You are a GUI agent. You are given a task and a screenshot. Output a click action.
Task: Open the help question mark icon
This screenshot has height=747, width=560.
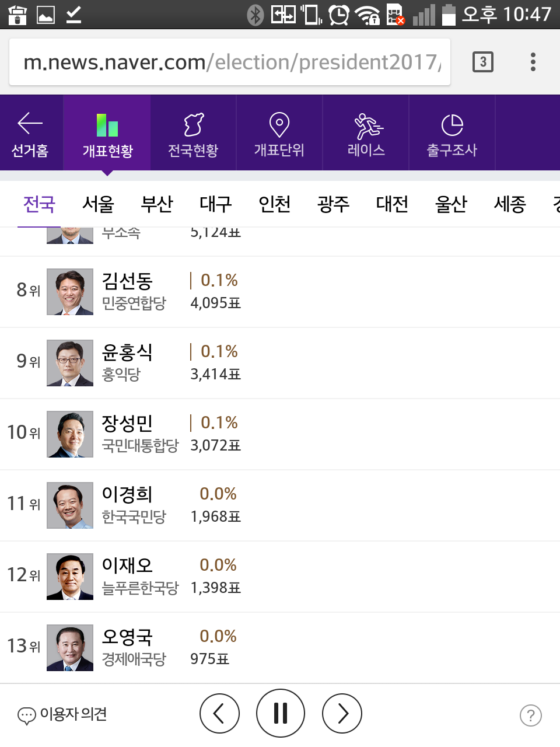coord(530,715)
